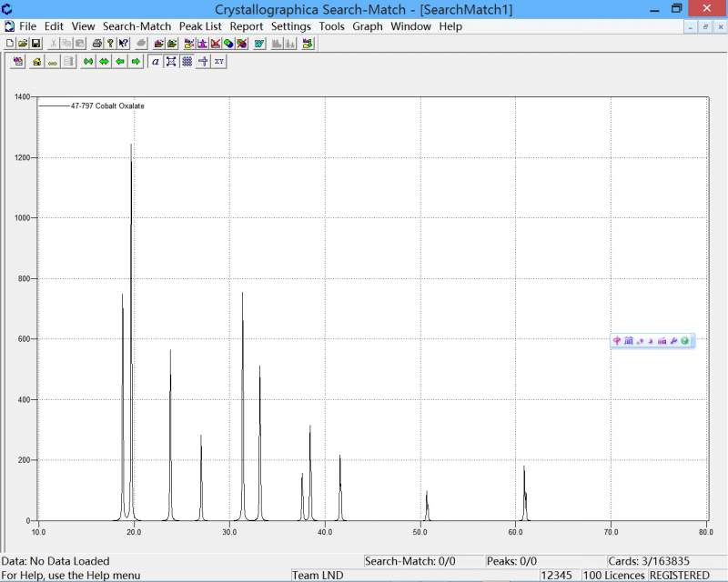Screen dimensions: 728x582
Task: Click the wrench icon in floating toolbar
Action: pyautogui.click(x=673, y=341)
